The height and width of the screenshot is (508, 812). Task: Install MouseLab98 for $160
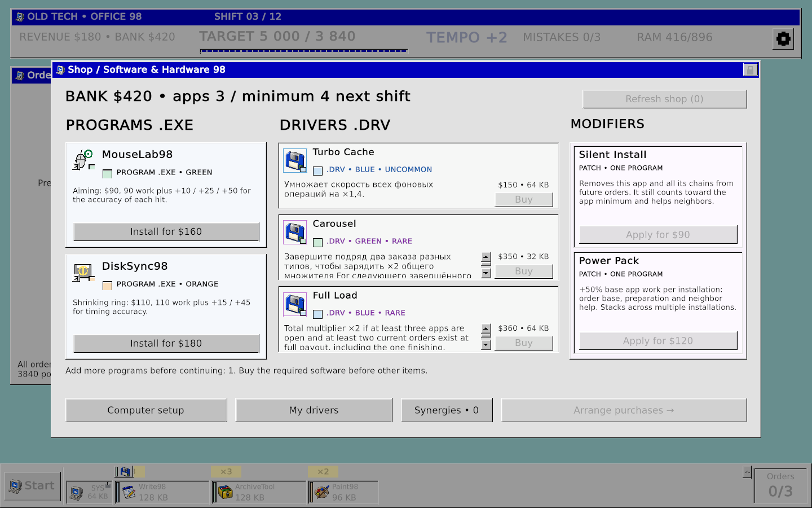pos(166,232)
